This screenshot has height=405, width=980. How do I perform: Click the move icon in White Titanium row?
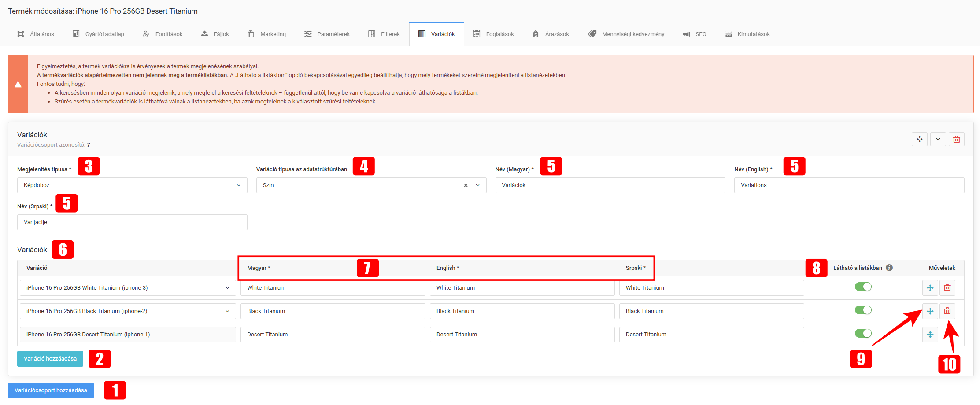point(930,288)
